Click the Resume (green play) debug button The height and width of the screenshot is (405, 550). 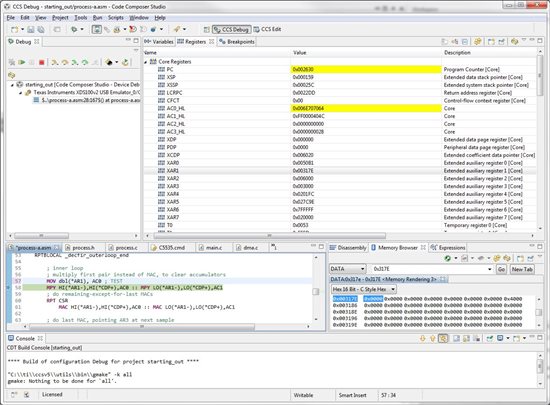pos(22,62)
